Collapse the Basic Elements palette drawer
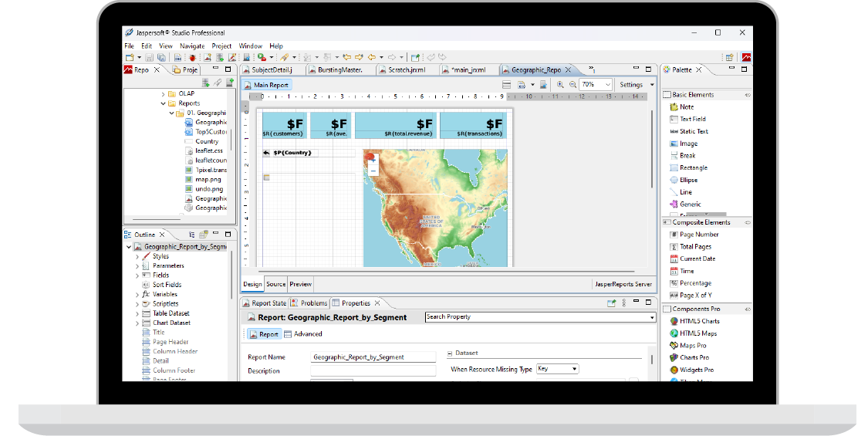Viewport: 868px width, 436px height. click(748, 95)
